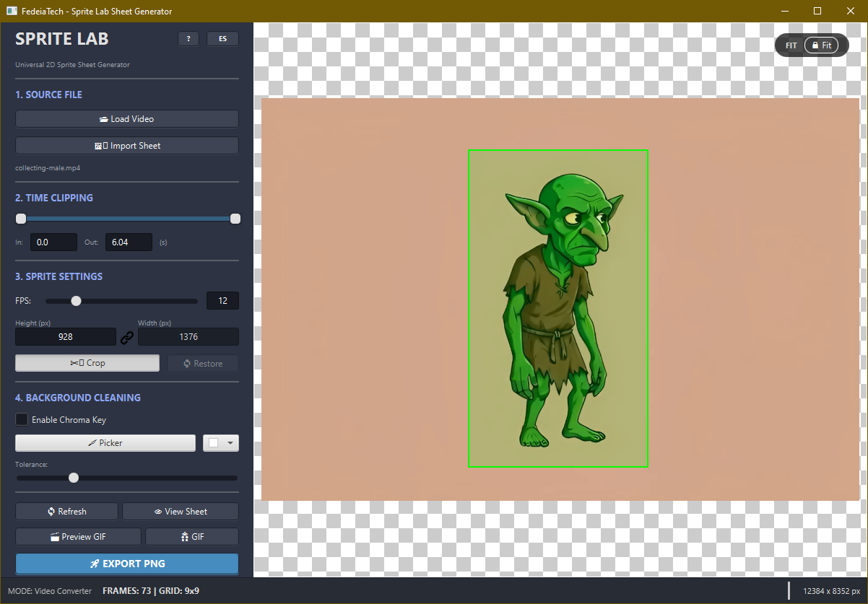Click the Crop scissors button
The image size is (868, 604).
tap(87, 363)
